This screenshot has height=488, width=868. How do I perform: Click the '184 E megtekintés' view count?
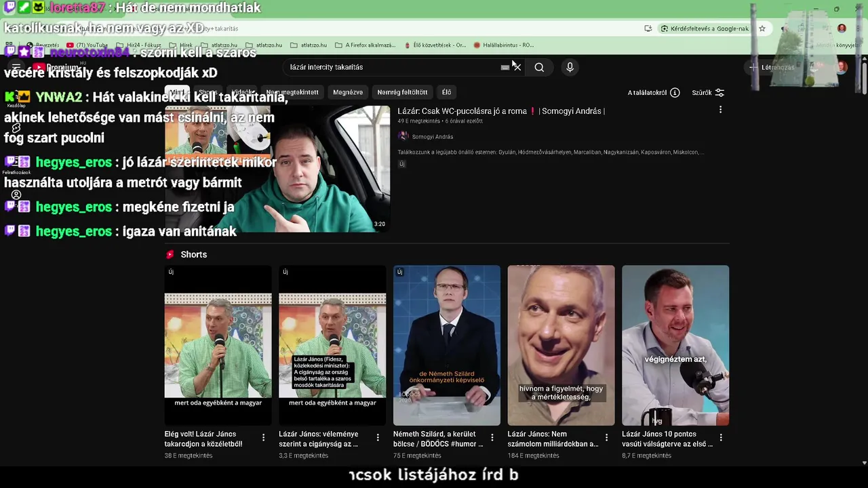533,455
